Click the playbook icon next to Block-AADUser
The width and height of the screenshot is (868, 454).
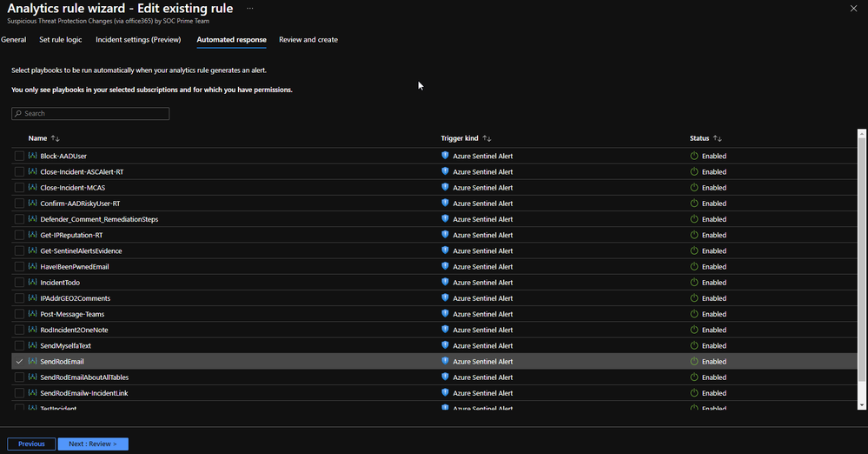tap(33, 156)
